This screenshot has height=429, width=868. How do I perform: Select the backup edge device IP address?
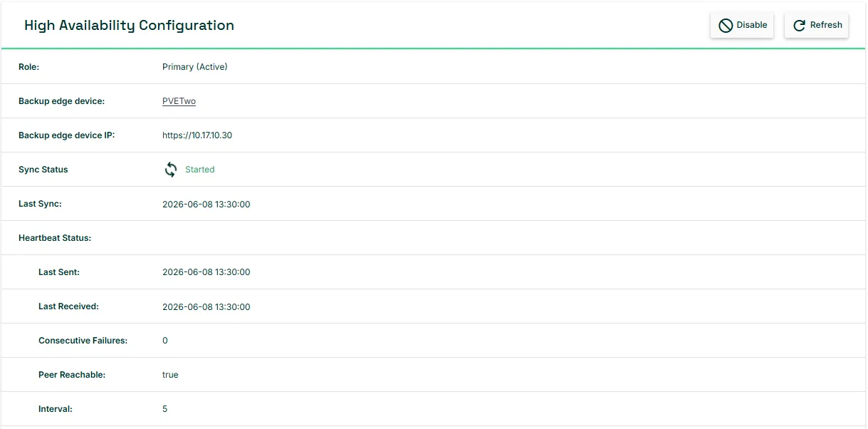pos(197,135)
